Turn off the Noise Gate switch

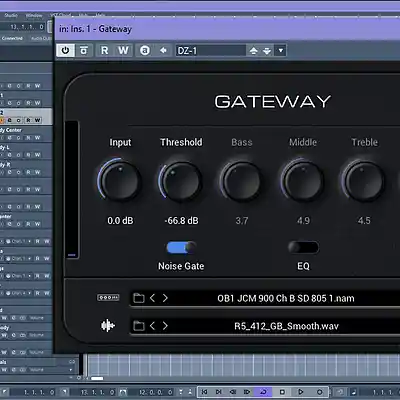click(181, 248)
